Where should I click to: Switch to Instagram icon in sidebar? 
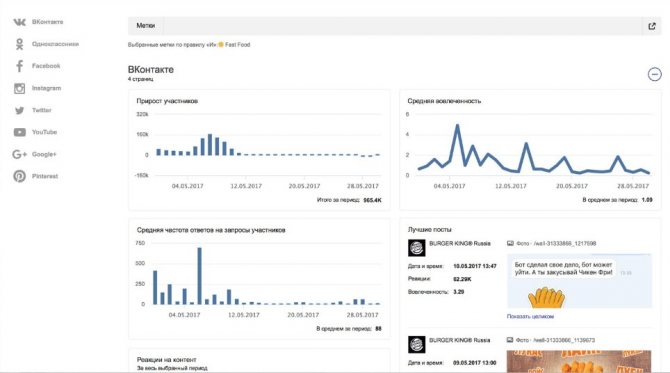(19, 88)
